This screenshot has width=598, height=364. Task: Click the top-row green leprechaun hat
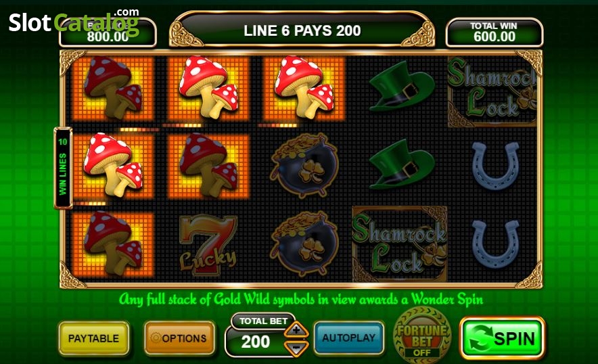[x=401, y=87]
